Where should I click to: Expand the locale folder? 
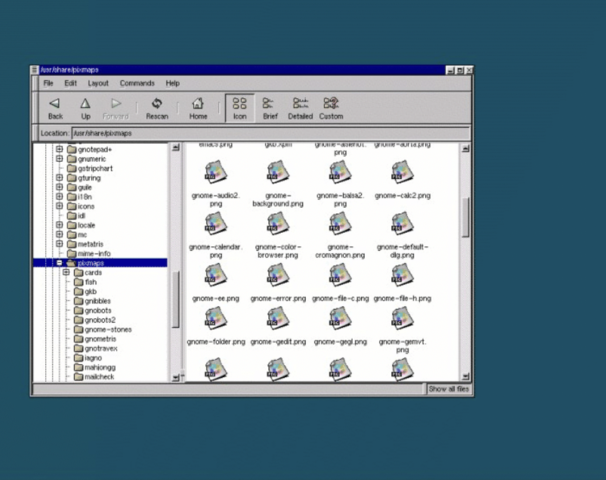click(59, 225)
